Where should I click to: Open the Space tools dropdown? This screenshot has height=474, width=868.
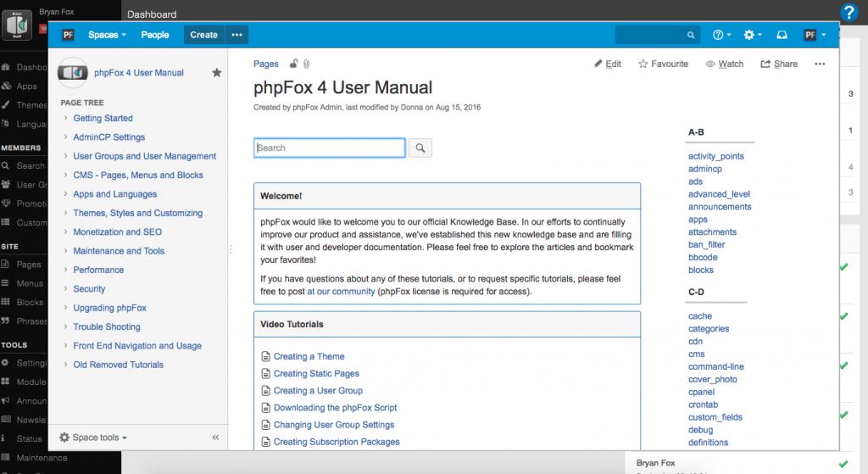(x=93, y=438)
